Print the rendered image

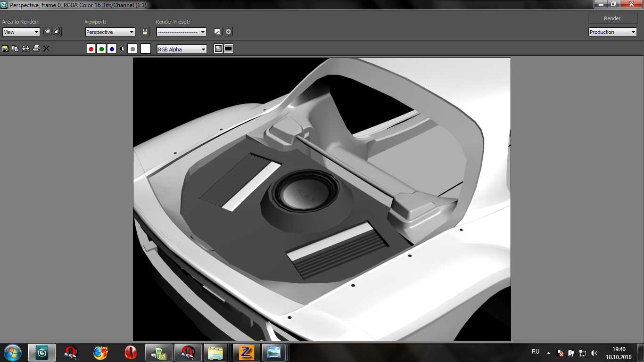pos(36,49)
